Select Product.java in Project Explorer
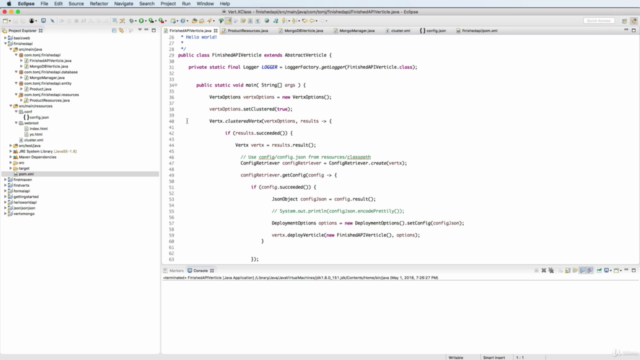Viewport: 640px width, 360px height. pyautogui.click(x=40, y=89)
